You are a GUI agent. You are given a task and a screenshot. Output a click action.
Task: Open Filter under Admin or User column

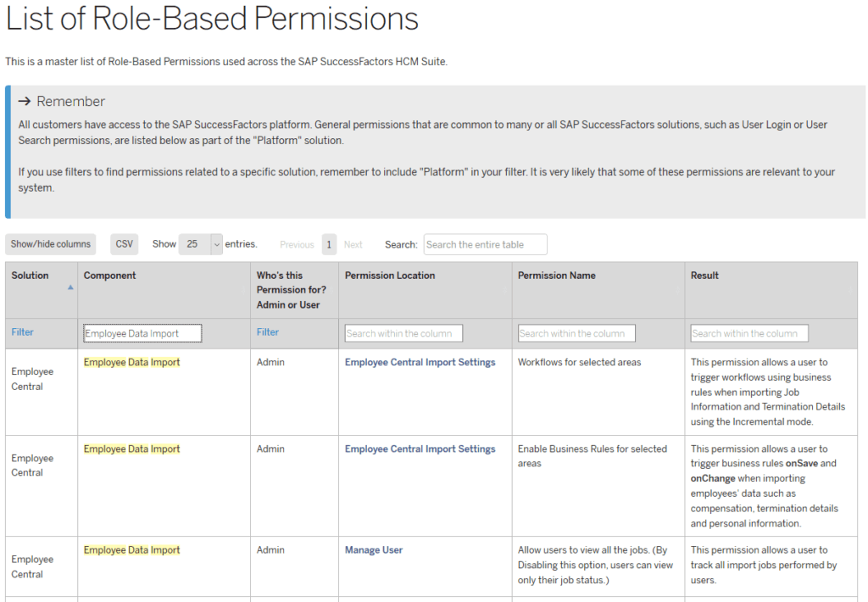[268, 332]
